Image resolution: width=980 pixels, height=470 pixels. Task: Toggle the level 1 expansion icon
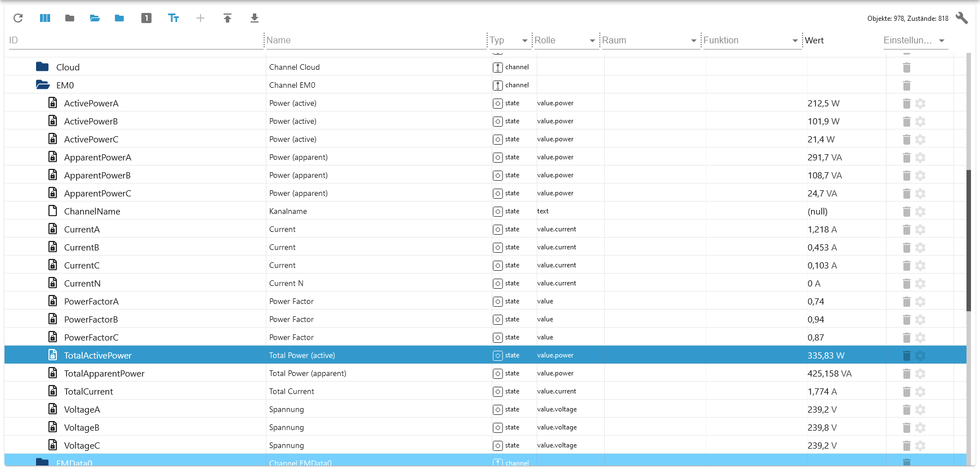146,18
